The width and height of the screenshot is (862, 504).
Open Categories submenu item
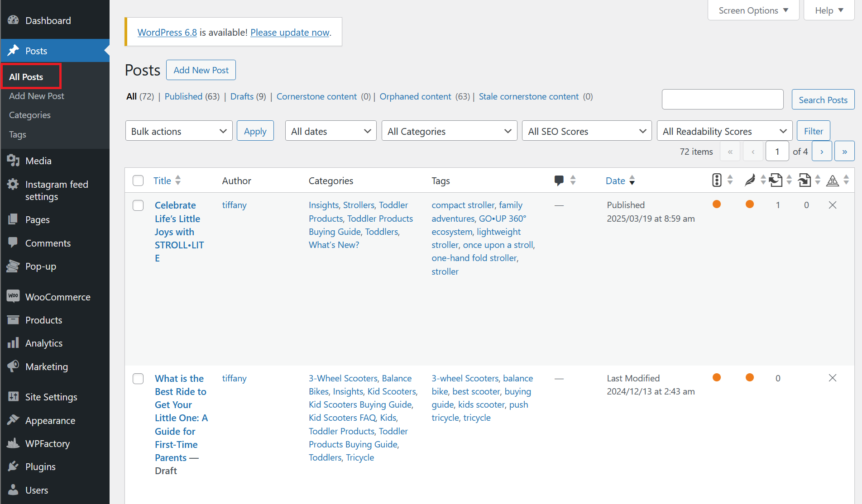click(x=30, y=115)
